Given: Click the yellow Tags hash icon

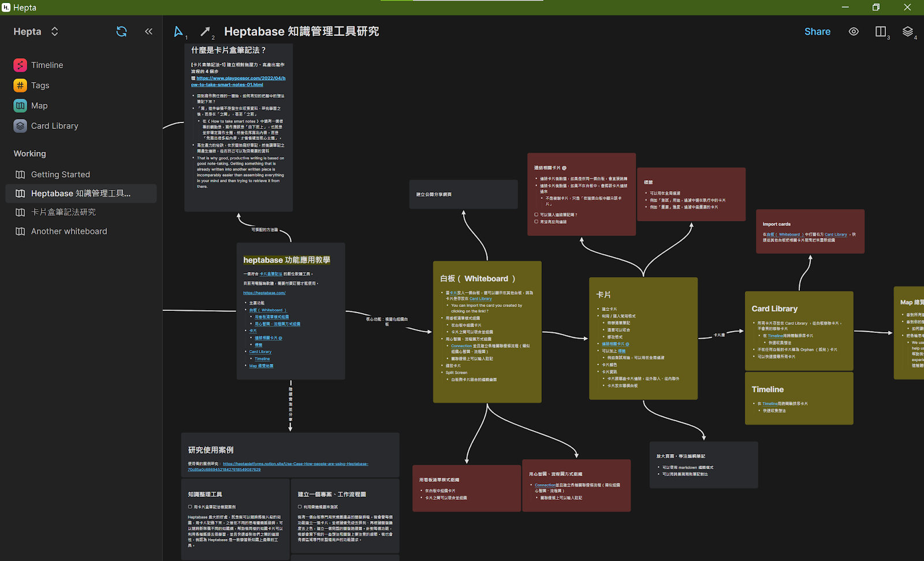Looking at the screenshot, I should coord(20,86).
